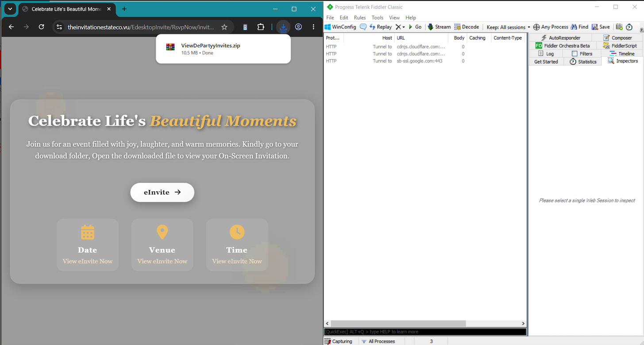Screen dimensions: 644x345
Task: Add a comment with speech bubble icon
Action: coord(363,27)
